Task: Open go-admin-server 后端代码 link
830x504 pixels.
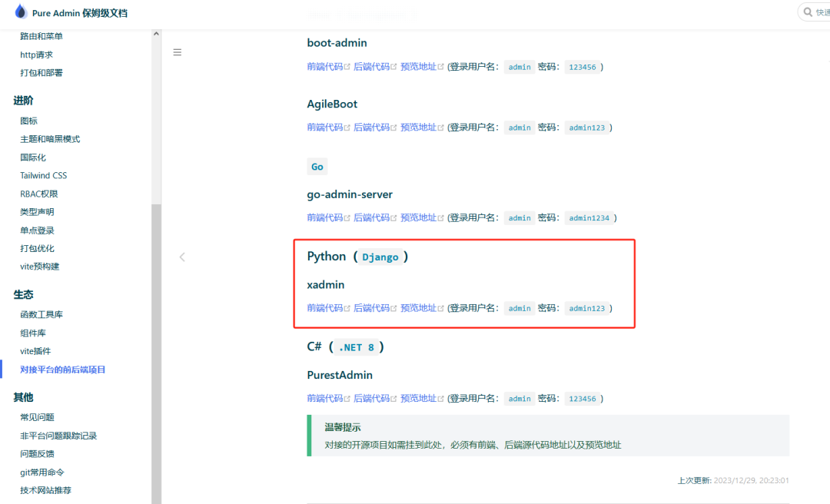Action: [x=372, y=217]
